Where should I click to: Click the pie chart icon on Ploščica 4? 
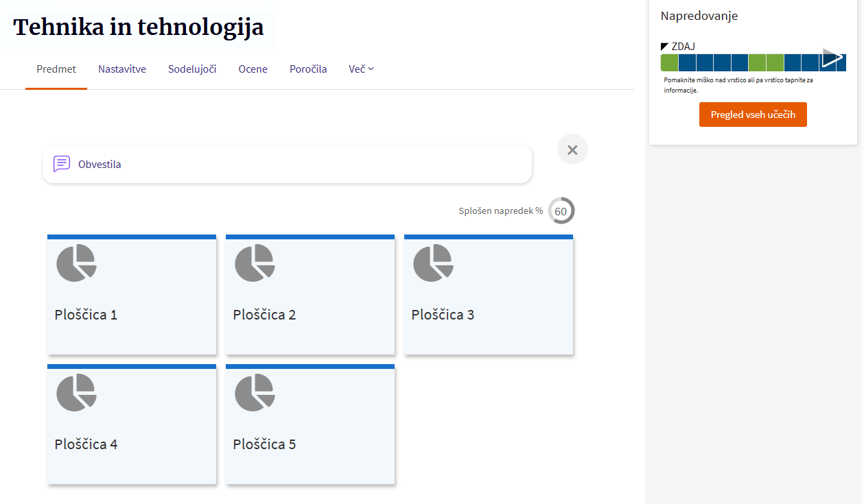click(76, 392)
